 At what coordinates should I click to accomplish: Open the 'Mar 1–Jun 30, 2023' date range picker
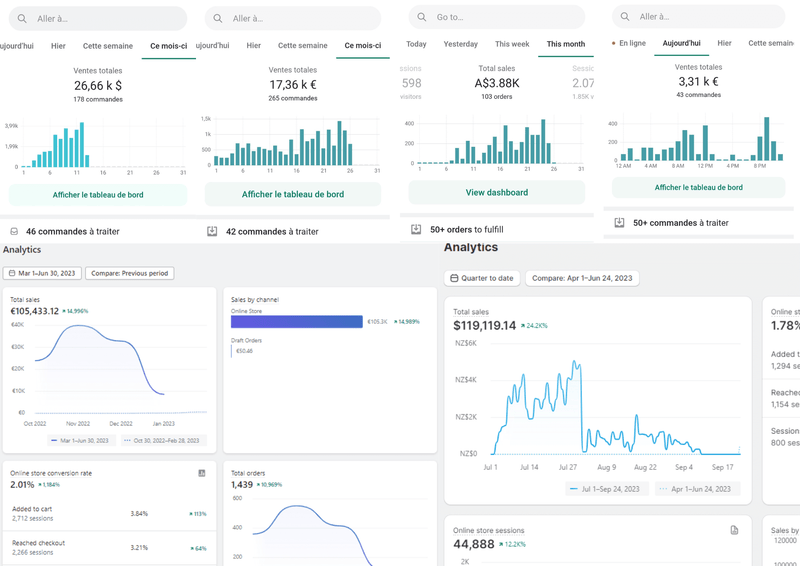[x=40, y=273]
